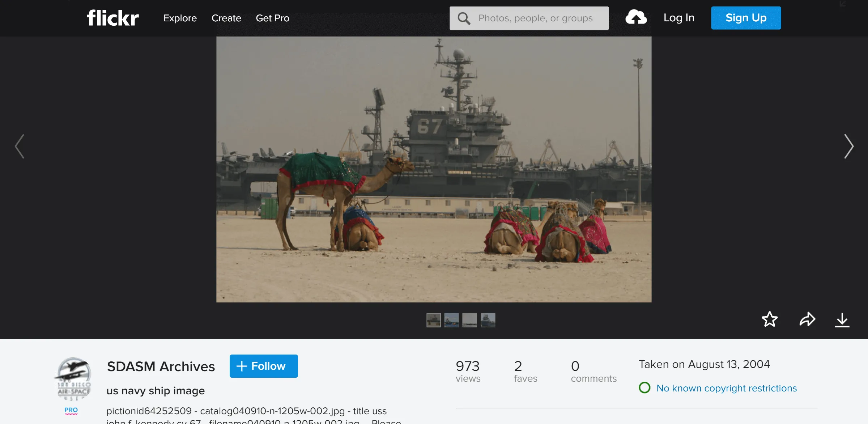Fave the photo with the star icon

[769, 319]
